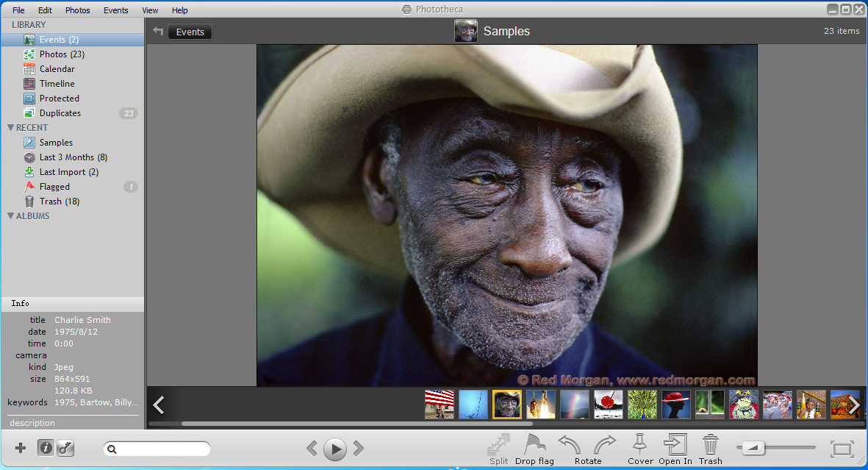Collapse the LIBRARY section

[x=29, y=25]
